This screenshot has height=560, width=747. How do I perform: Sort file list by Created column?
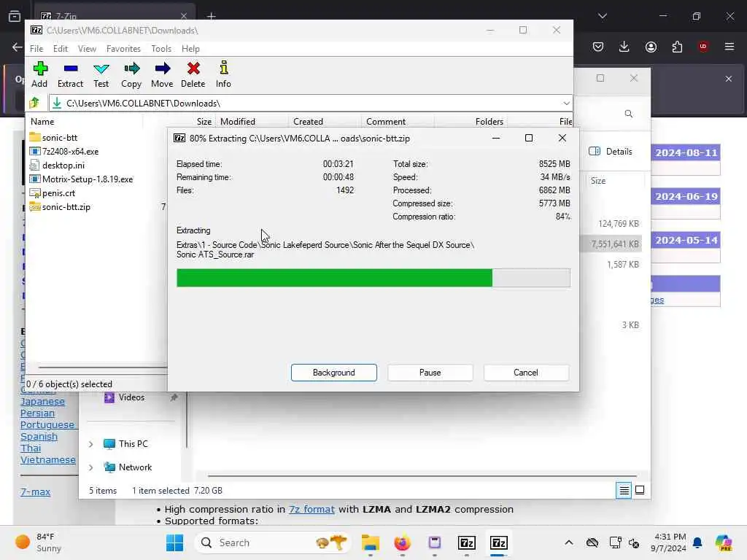point(308,122)
